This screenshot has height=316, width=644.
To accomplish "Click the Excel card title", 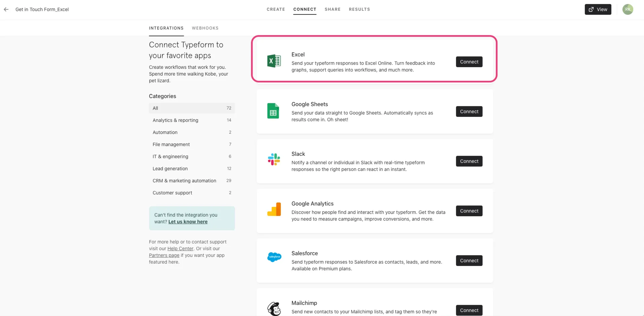I will [298, 54].
